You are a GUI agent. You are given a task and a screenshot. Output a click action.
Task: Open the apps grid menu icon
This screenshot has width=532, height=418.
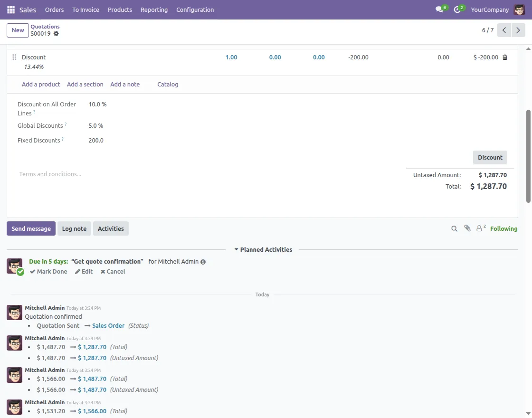click(11, 9)
